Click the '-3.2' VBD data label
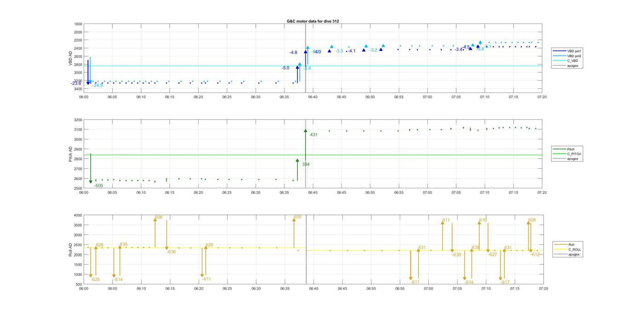This screenshot has height=319, width=644. [374, 50]
